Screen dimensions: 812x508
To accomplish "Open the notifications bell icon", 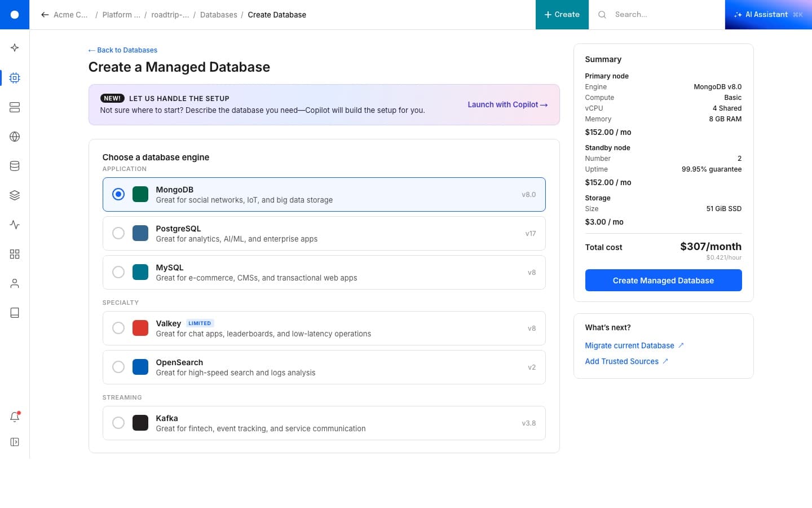I will (x=15, y=417).
